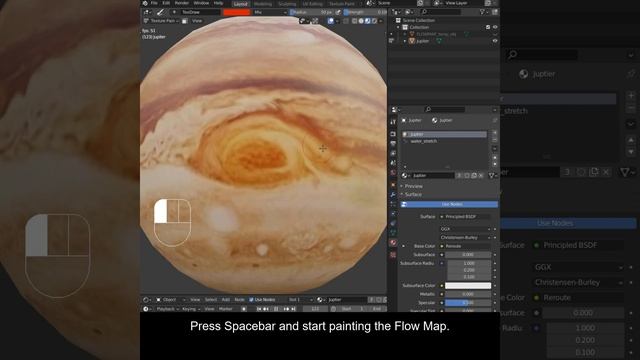
Task: Open the material slot specials dropdown arrow
Action: [495, 149]
